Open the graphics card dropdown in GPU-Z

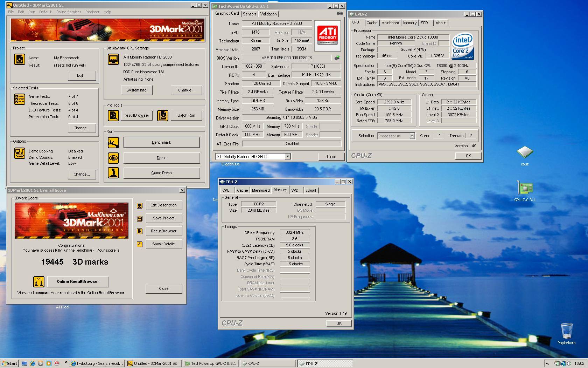(288, 157)
